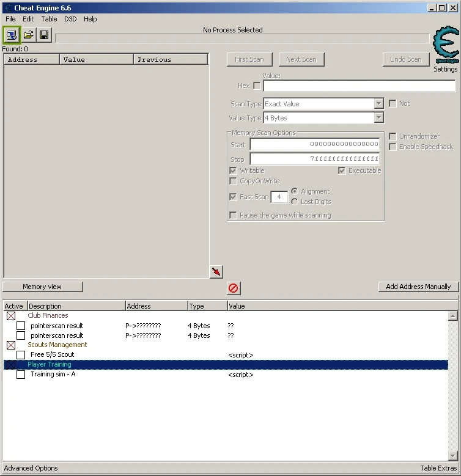Open Memory view
461x476 pixels.
click(42, 287)
